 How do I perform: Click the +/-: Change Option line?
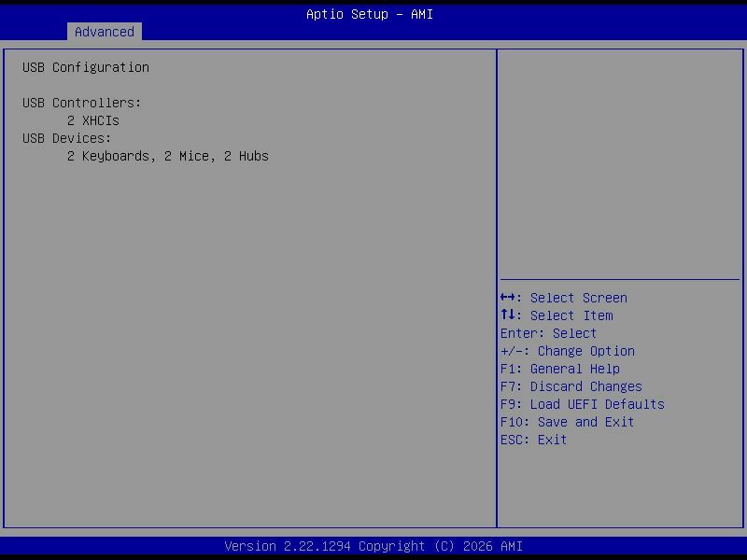[568, 352]
